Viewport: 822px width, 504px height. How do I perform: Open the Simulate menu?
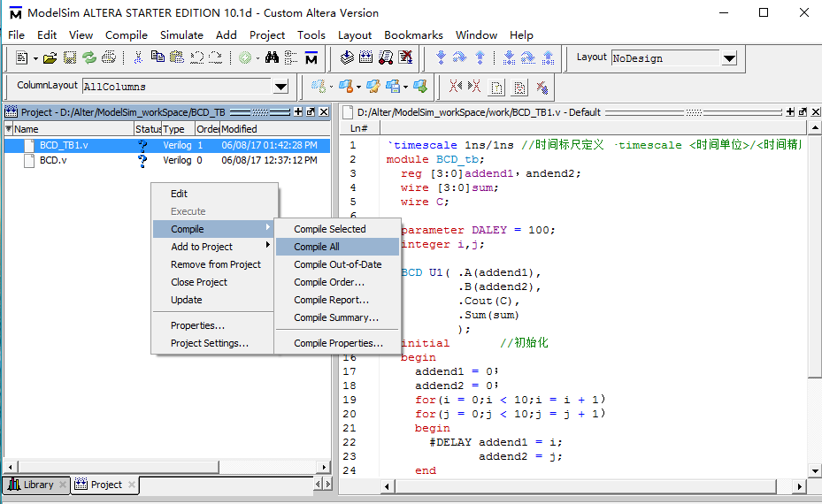click(181, 35)
